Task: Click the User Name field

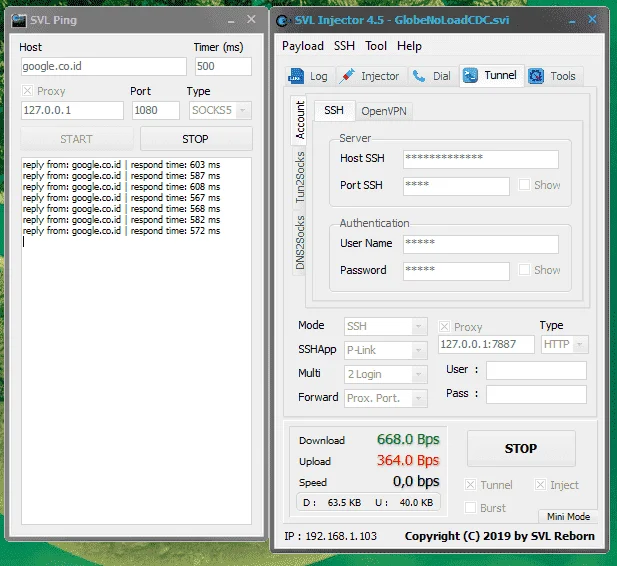Action: (x=481, y=244)
